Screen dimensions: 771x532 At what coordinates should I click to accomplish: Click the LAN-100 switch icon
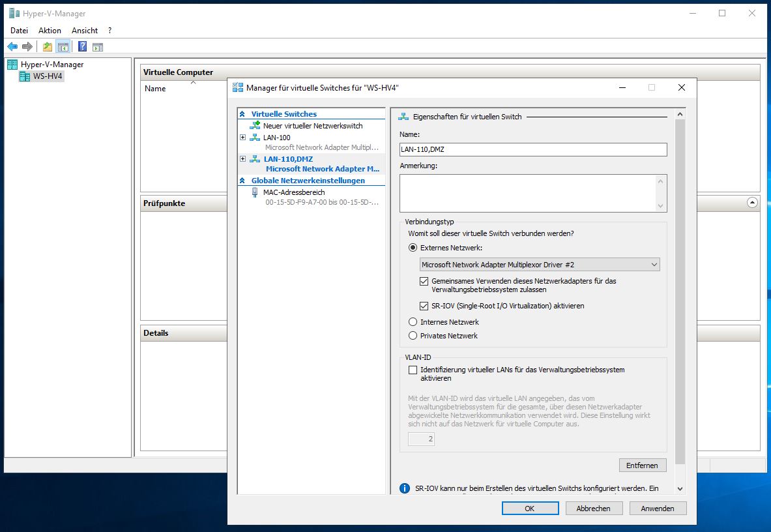(x=255, y=138)
